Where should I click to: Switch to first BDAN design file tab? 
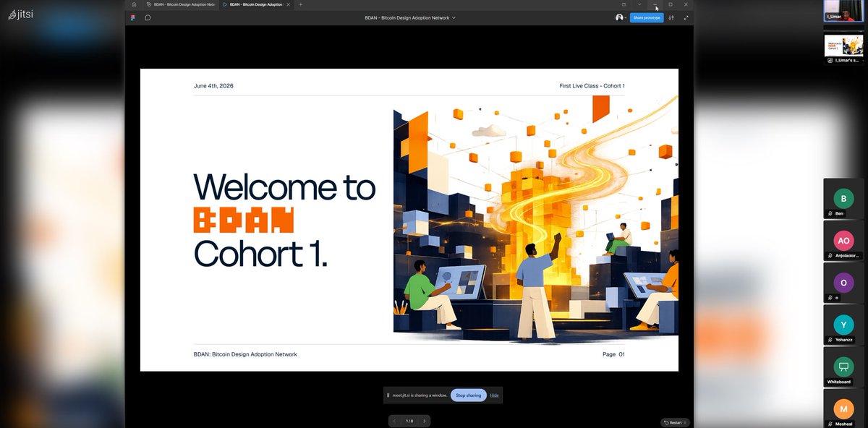tap(180, 4)
